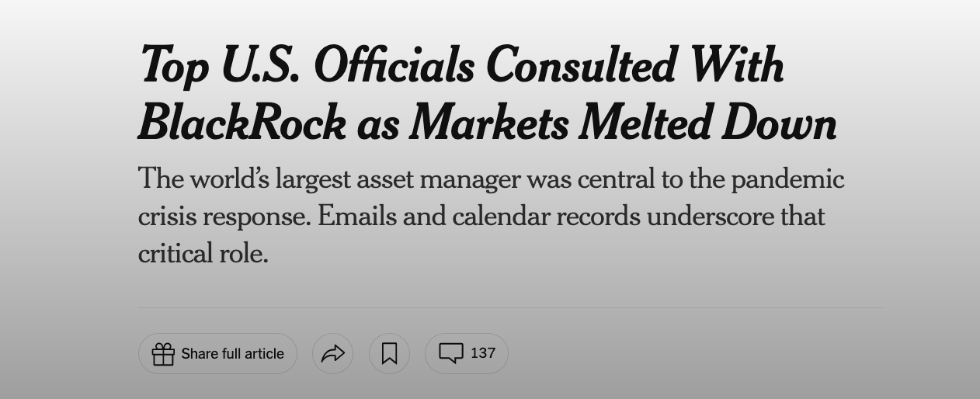Click the word "Consulted" in the headline
Screen dimensions: 980x399
tap(581, 65)
